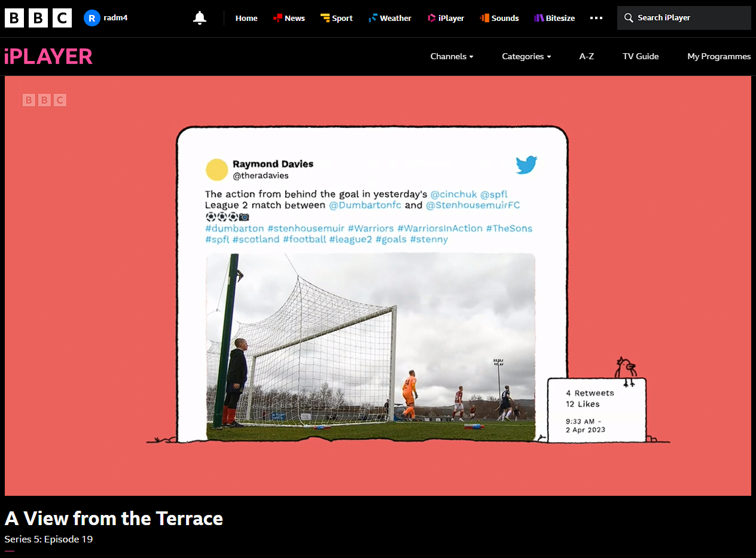This screenshot has height=558, width=756.
Task: Open notifications bell
Action: pos(200,18)
